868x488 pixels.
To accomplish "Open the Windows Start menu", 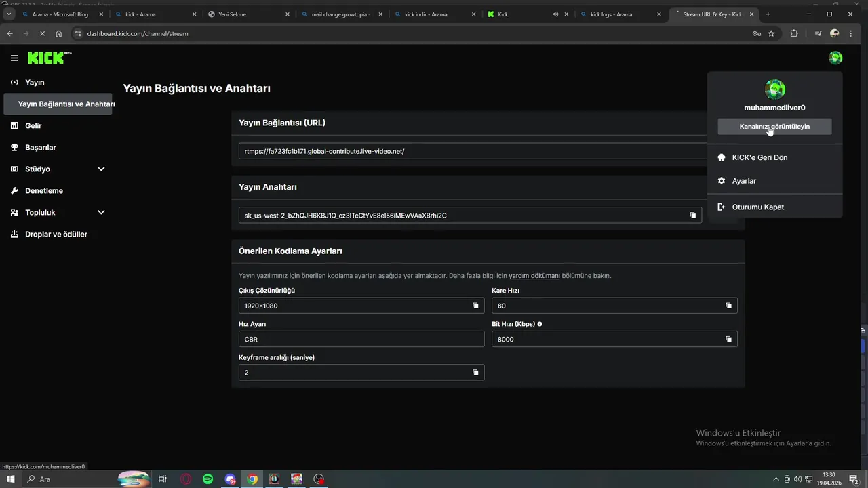I will coord(10,479).
